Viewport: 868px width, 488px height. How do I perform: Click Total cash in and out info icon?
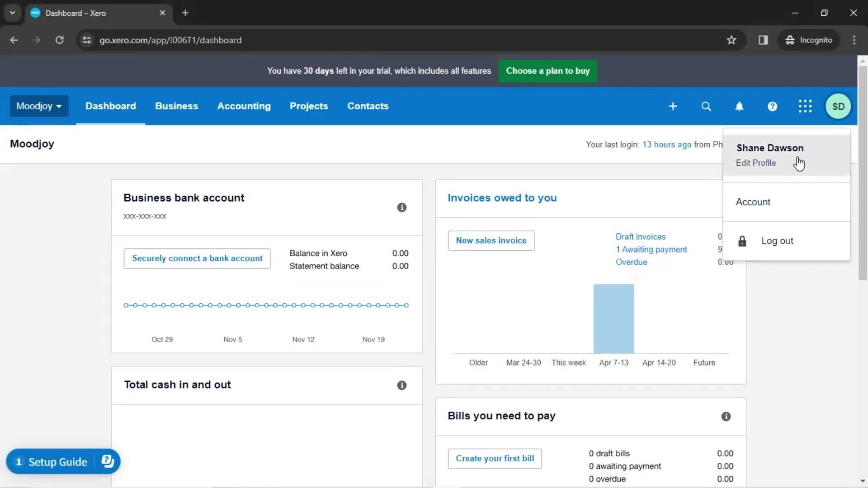tap(401, 385)
